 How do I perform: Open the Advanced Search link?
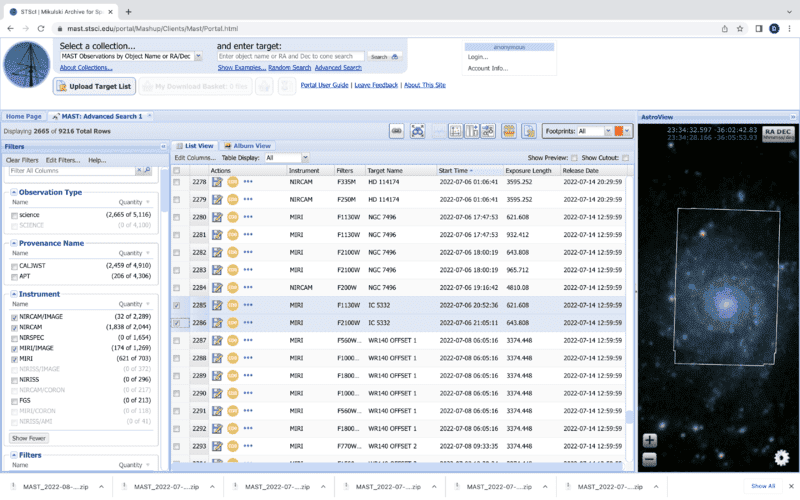[338, 67]
